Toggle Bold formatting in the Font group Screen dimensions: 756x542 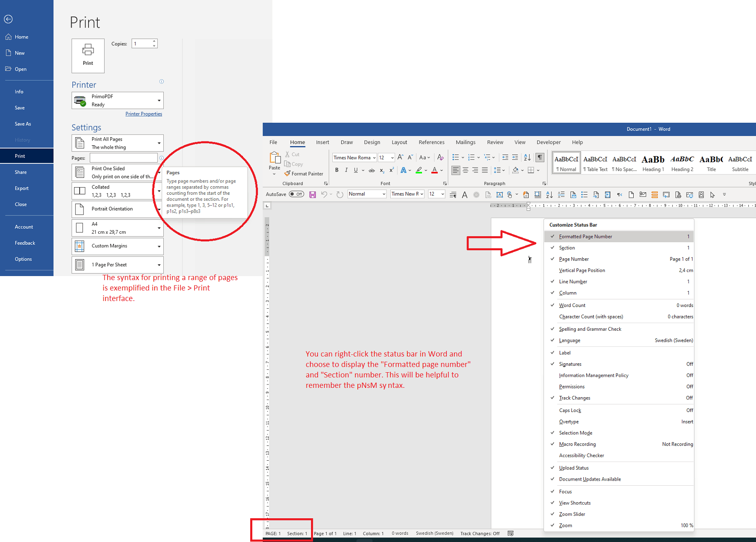(x=337, y=170)
